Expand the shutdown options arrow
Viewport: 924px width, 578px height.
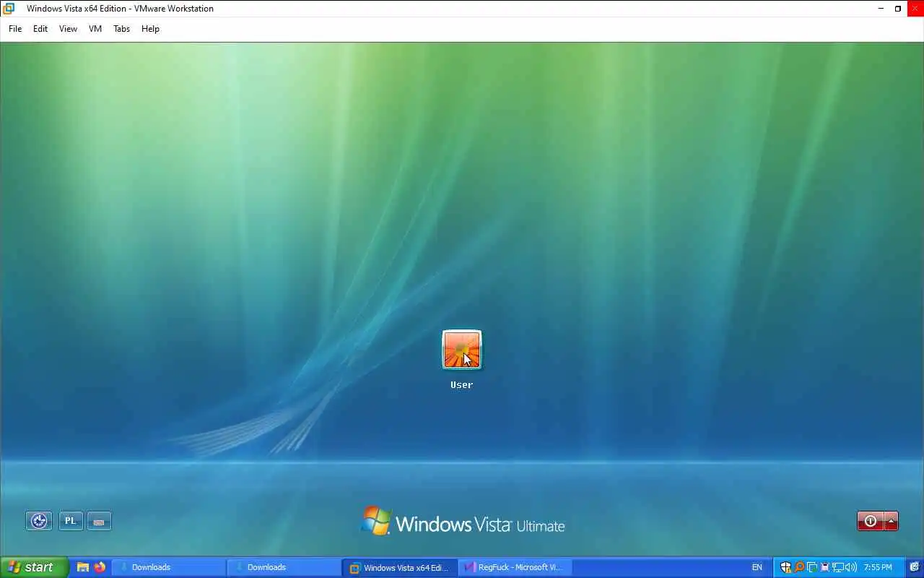[x=892, y=521]
